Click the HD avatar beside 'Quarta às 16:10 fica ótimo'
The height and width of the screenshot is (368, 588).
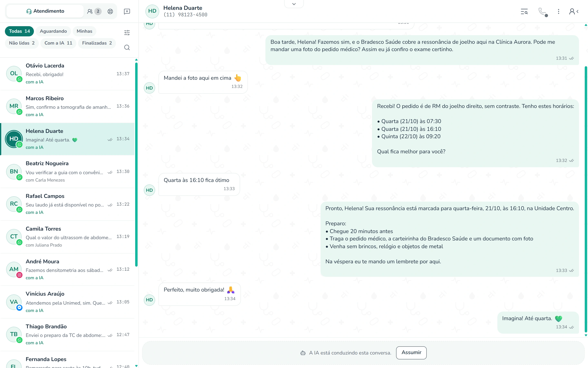(x=149, y=190)
